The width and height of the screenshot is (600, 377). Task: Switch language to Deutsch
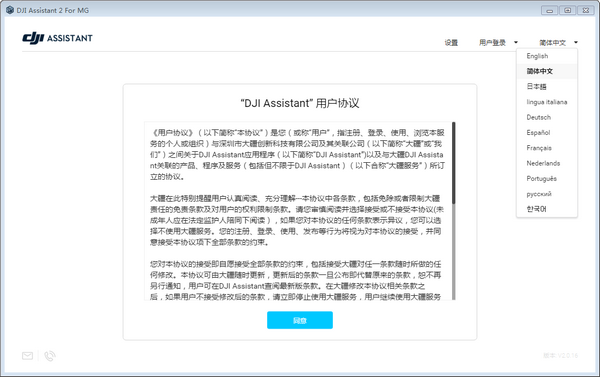547,117
